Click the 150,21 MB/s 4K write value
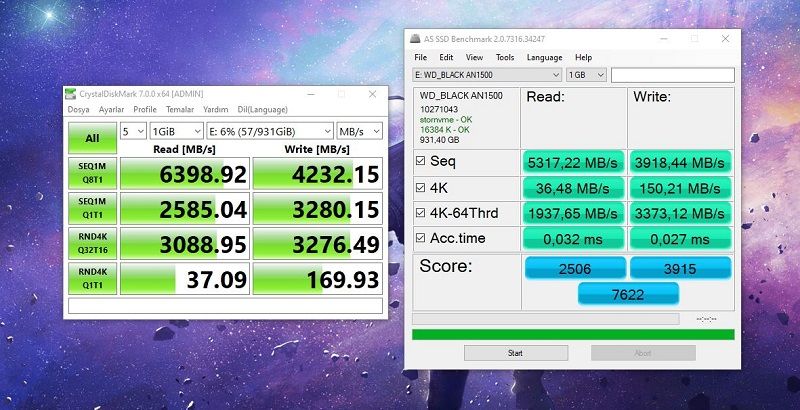The height and width of the screenshot is (410, 800). tap(680, 188)
